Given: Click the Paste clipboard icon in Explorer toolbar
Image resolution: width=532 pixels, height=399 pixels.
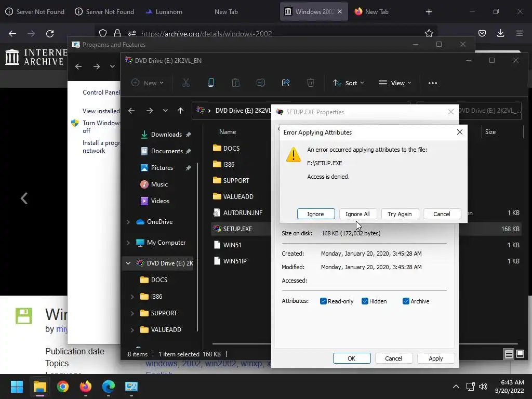Looking at the screenshot, I should coord(235,83).
